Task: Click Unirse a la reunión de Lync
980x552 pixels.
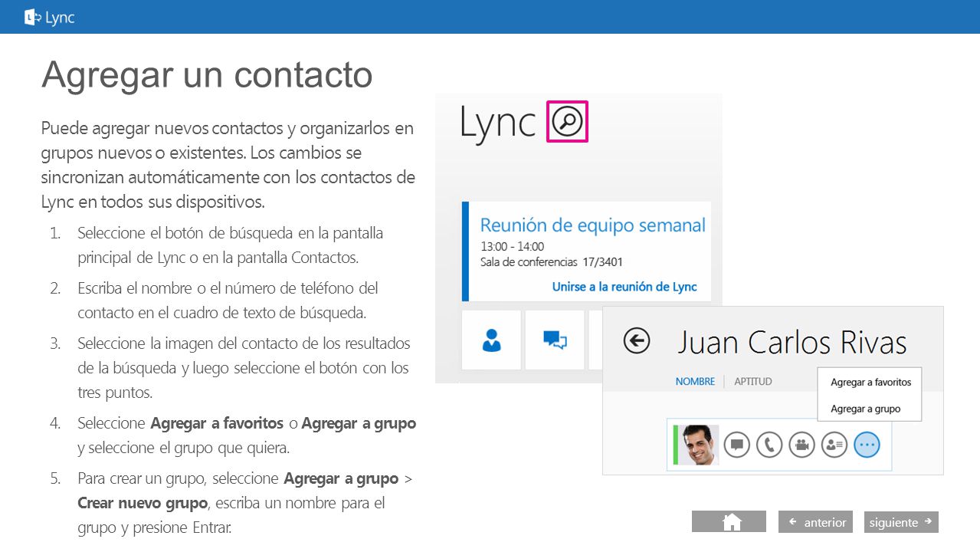Action: coord(624,287)
